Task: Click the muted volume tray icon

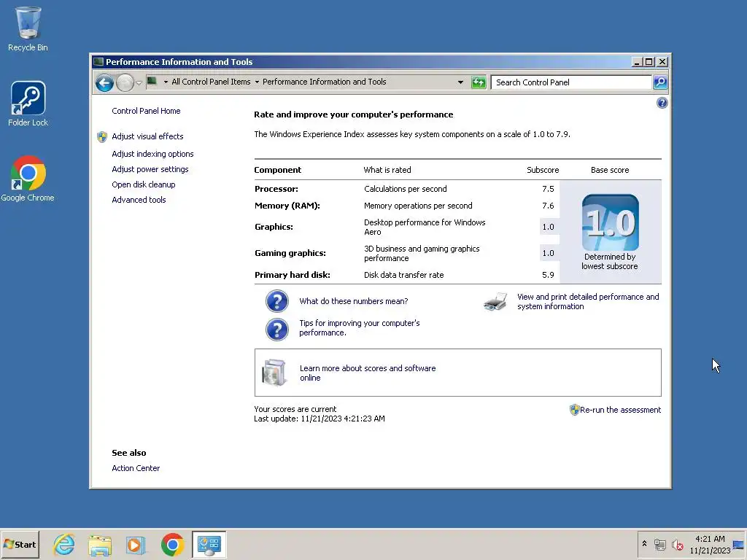Action: [x=677, y=544]
